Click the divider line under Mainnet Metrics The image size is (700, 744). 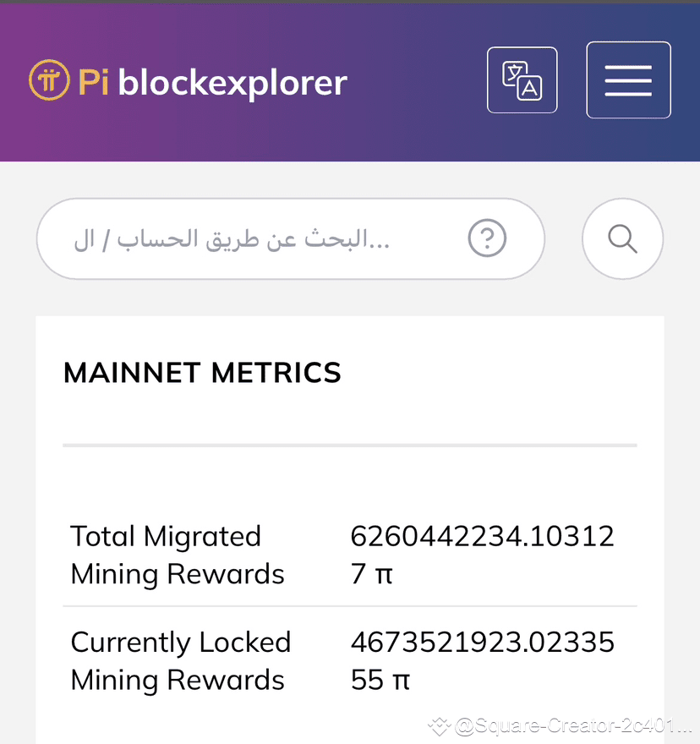point(350,446)
